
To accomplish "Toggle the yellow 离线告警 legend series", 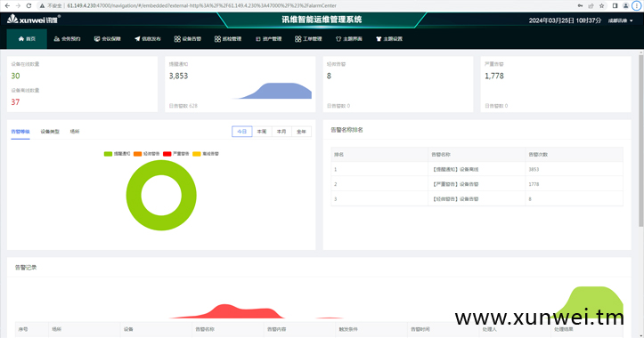I will click(x=206, y=154).
